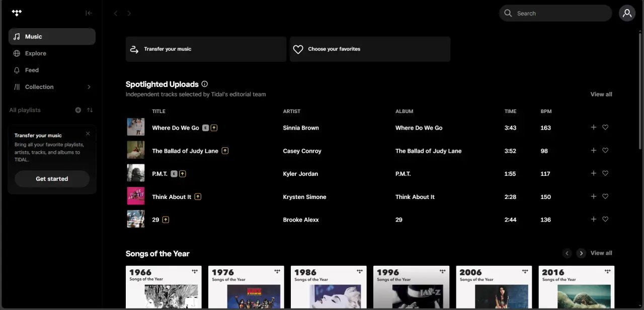The image size is (644, 310).
Task: Open playlist sort order icon
Action: click(90, 110)
